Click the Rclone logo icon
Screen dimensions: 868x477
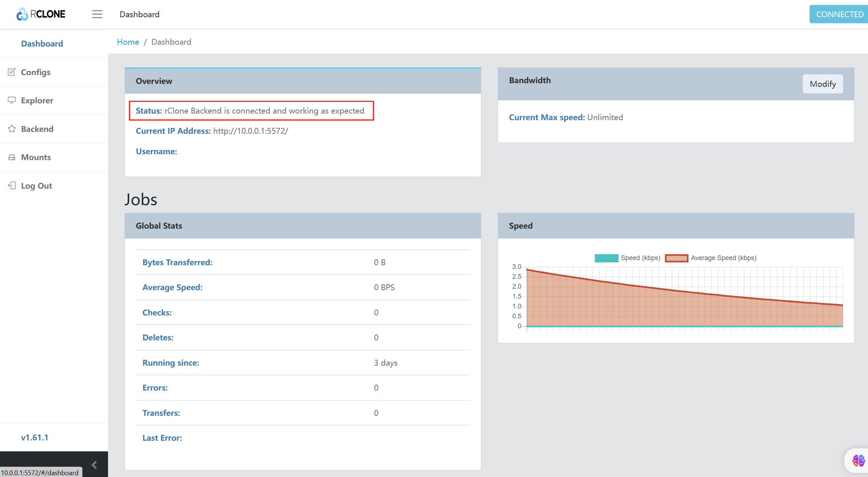(x=22, y=14)
